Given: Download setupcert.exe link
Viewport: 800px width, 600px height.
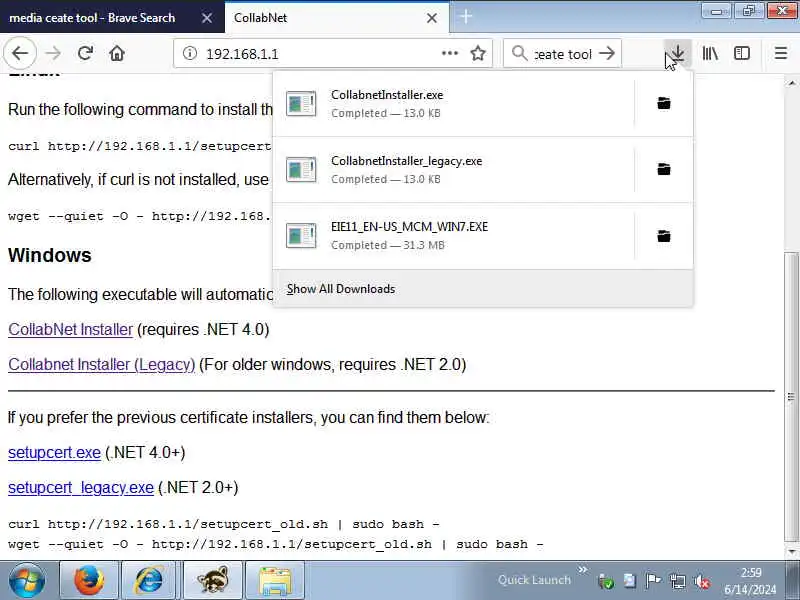Looking at the screenshot, I should point(54,453).
